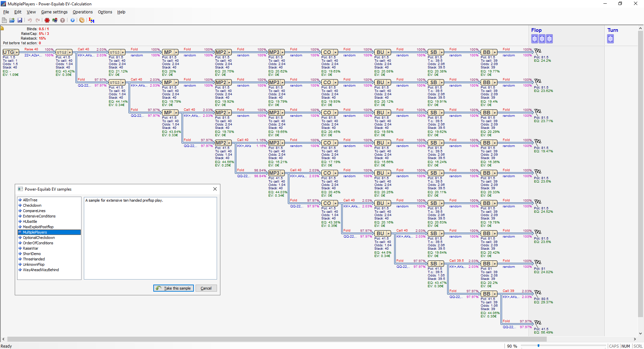Click the blue play toolbar icon
Screen dimensions: 644x349
pyautogui.click(x=72, y=20)
